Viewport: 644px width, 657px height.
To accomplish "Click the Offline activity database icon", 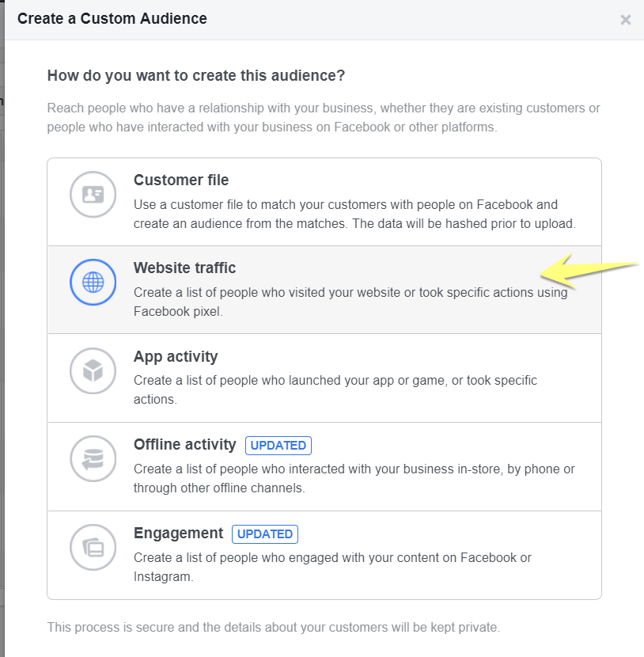I will pyautogui.click(x=93, y=459).
